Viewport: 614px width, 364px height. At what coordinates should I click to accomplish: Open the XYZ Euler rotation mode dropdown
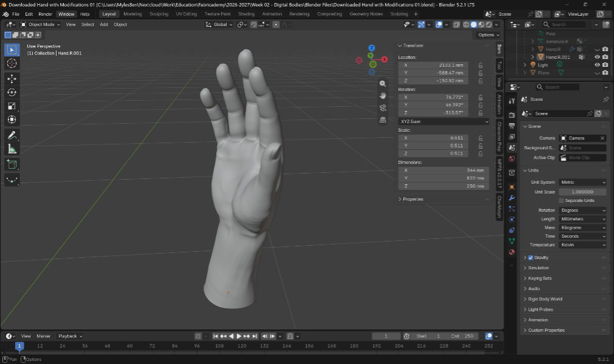(444, 121)
